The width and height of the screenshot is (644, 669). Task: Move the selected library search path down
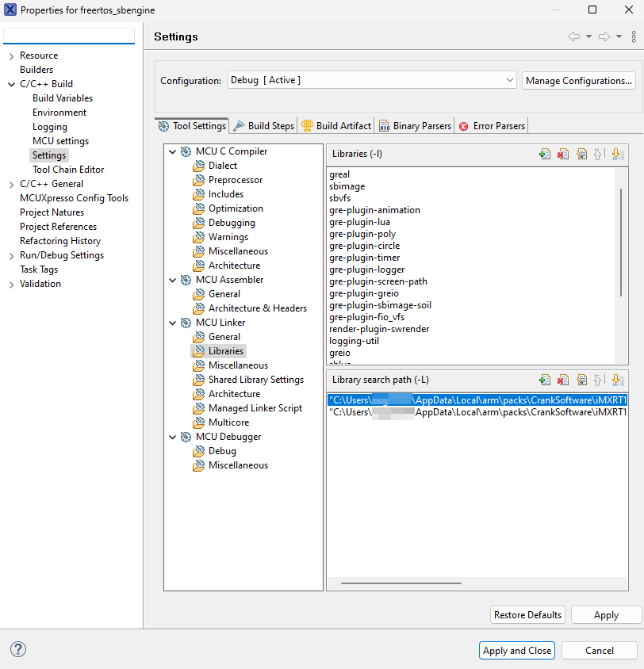[617, 380]
